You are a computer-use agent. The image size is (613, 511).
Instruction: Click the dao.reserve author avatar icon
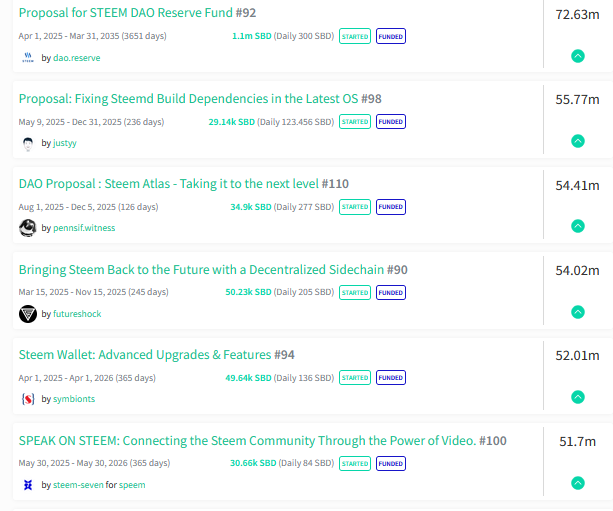tap(28, 57)
